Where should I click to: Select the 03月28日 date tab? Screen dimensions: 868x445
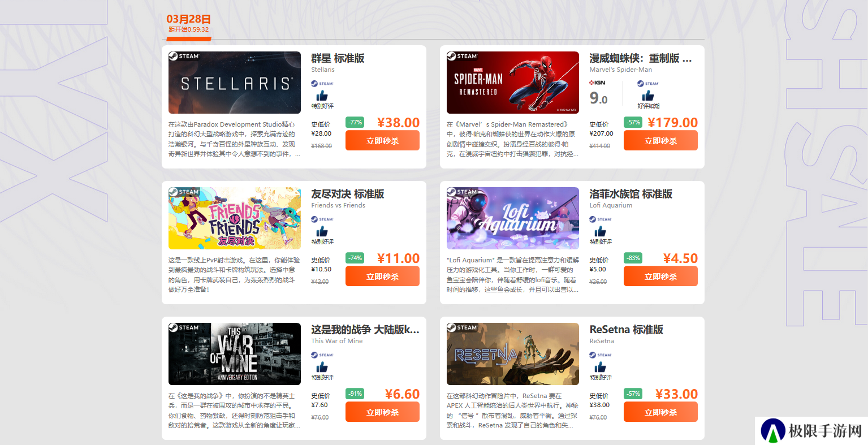pos(189,24)
